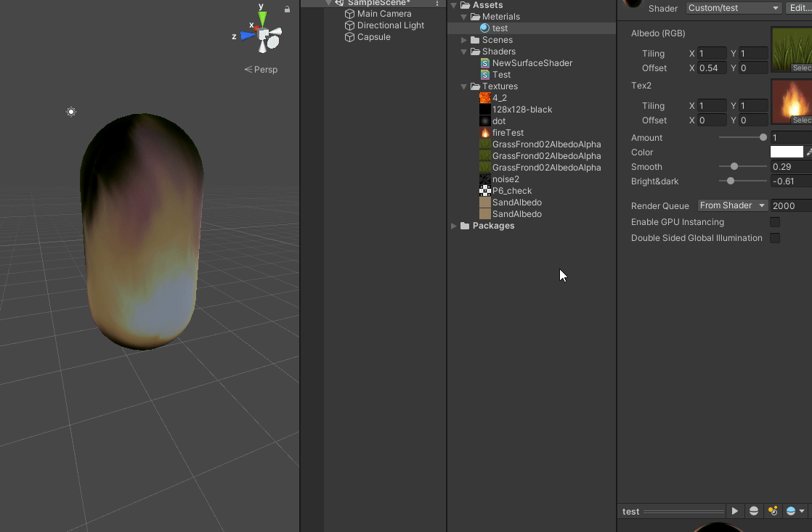Click Render Queue value field 2000
The height and width of the screenshot is (532, 812).
791,205
